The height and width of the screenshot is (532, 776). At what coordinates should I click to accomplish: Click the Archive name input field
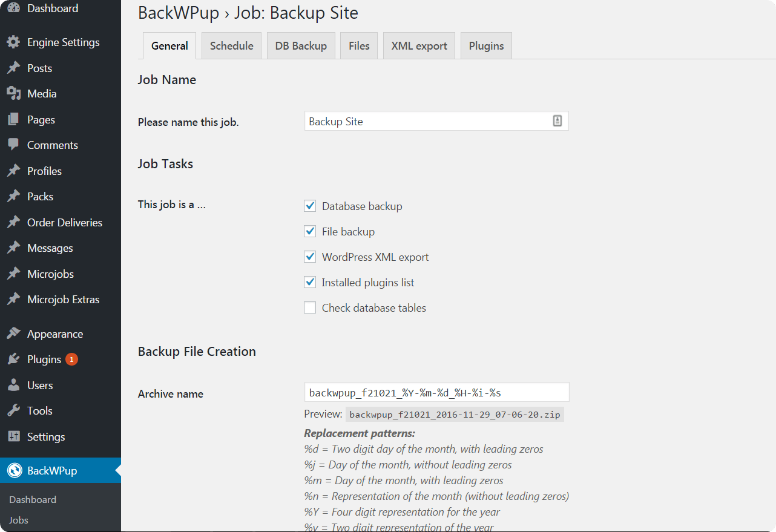point(436,392)
